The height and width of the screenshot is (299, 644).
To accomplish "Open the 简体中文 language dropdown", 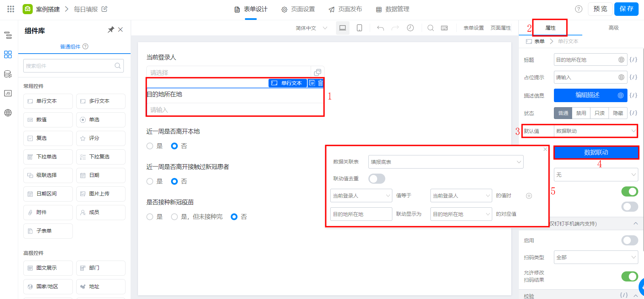I will pos(311,28).
